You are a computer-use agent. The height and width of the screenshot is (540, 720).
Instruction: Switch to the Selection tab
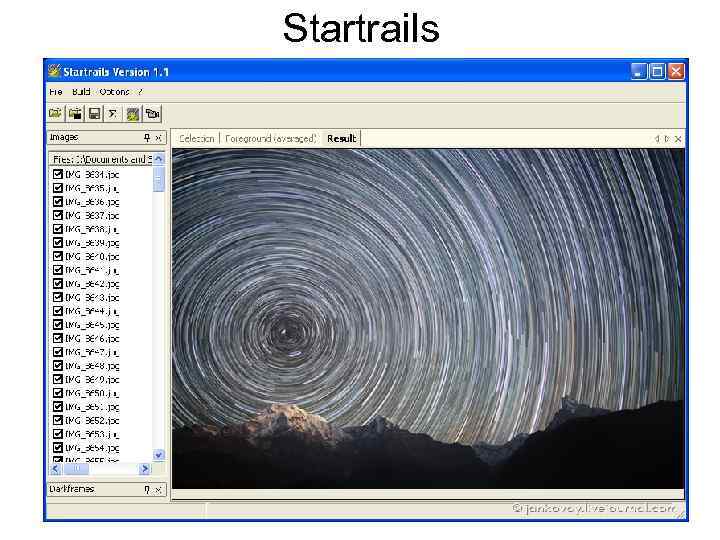click(197, 139)
